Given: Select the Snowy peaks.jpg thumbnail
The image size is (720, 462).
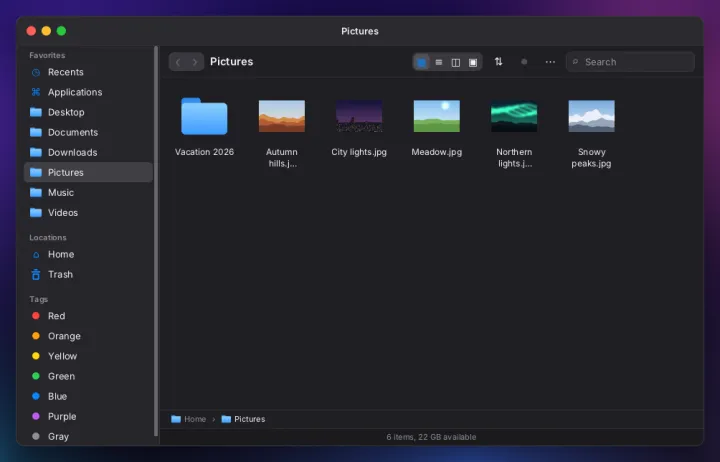Looking at the screenshot, I should tap(591, 116).
